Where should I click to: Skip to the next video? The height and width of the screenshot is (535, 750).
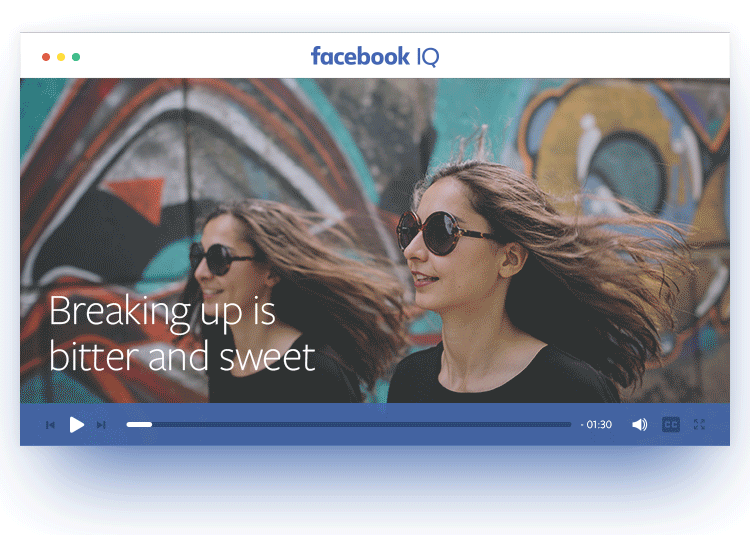(x=101, y=425)
